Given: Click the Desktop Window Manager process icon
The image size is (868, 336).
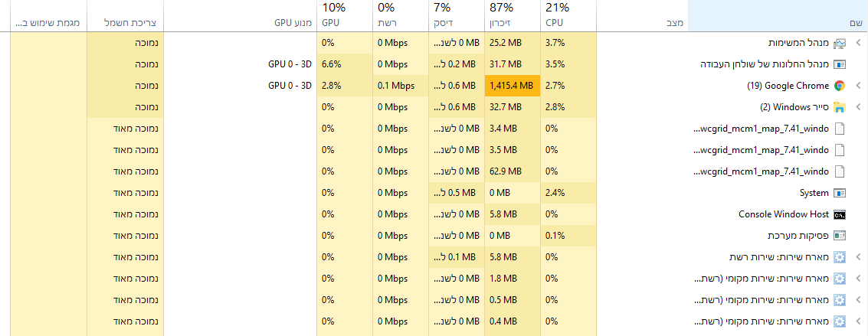Looking at the screenshot, I should pyautogui.click(x=839, y=64).
